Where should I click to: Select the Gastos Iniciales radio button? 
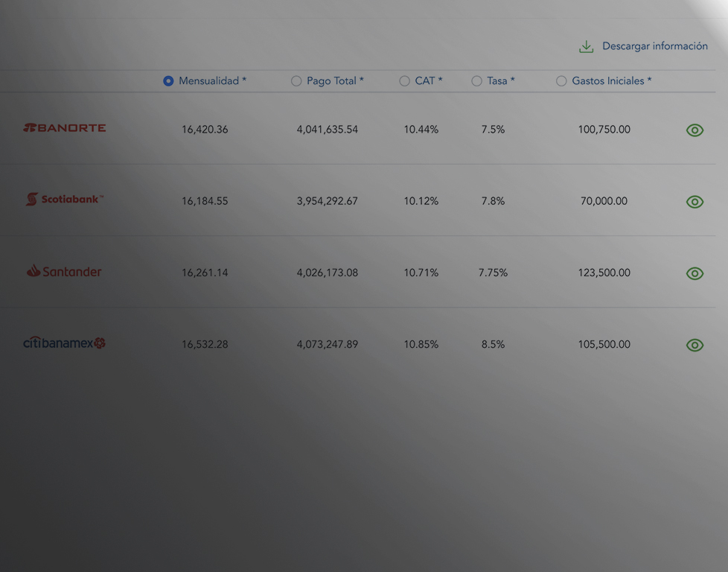click(561, 81)
